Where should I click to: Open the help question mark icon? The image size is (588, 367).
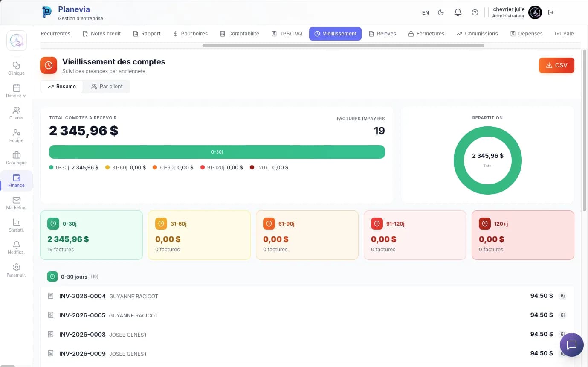click(475, 12)
